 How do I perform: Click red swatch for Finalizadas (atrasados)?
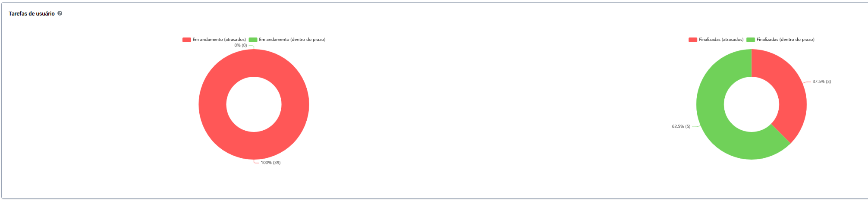[693, 40]
